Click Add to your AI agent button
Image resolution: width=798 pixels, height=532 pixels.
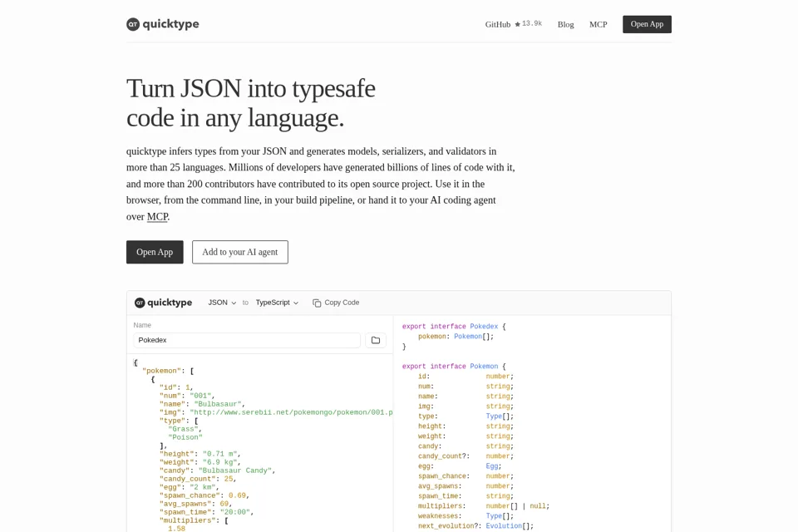(239, 252)
